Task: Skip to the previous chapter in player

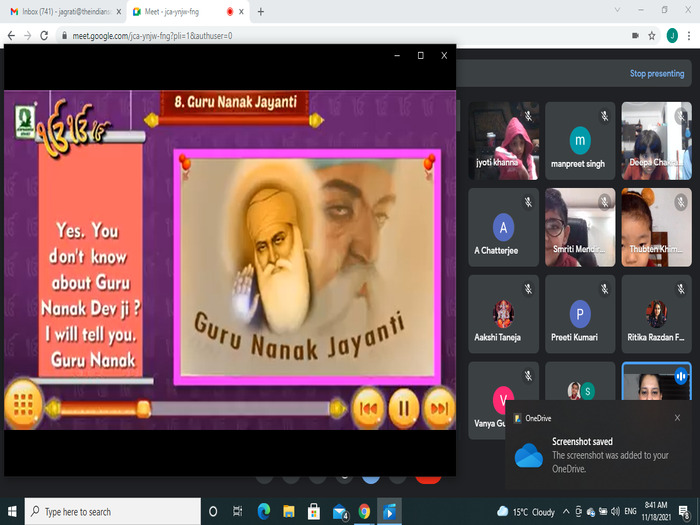Action: point(368,408)
